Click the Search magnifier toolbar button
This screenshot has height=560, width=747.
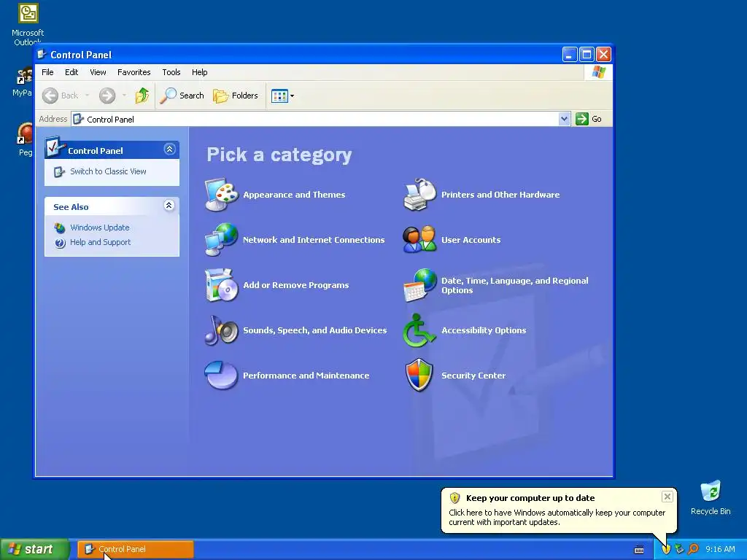182,96
